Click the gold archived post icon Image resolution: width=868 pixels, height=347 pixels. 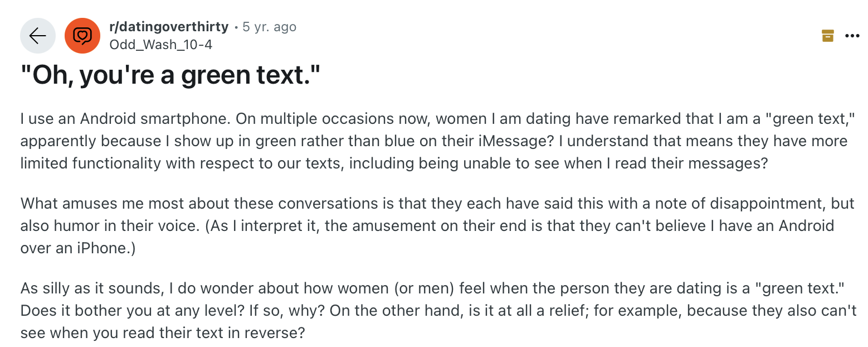(828, 36)
